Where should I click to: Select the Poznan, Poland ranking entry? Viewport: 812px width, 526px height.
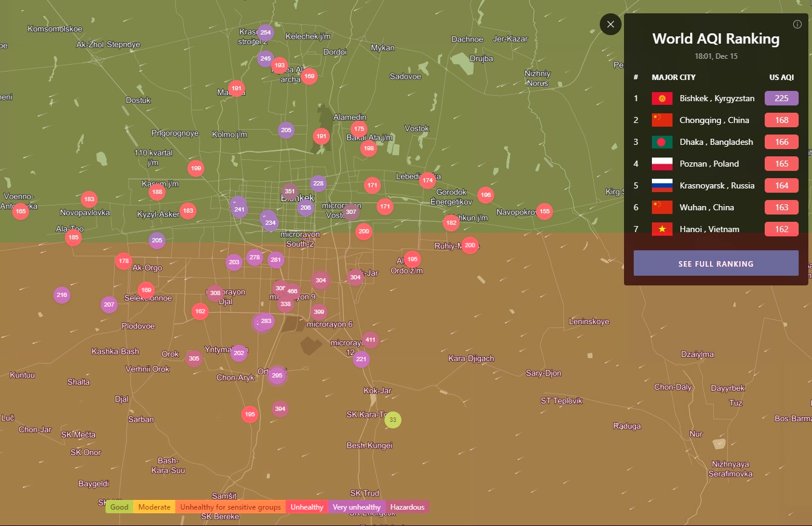coord(709,164)
